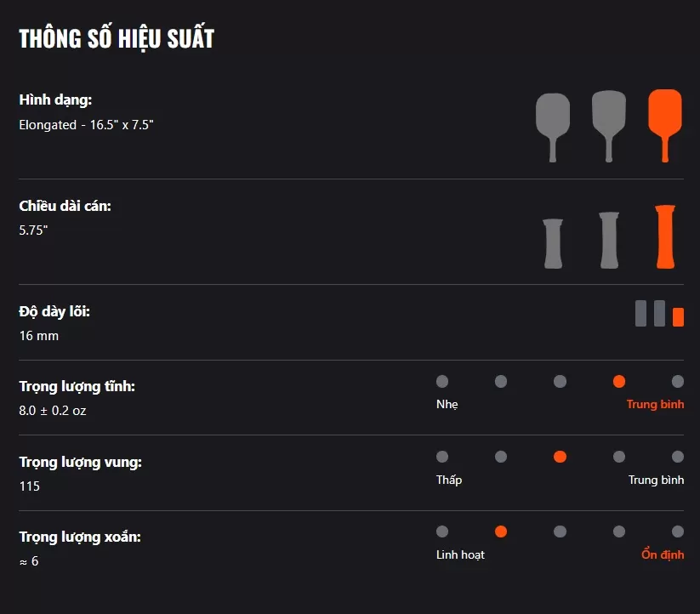Screen dimensions: 700x614
Task: Select orange dot on Trọng lượng tĩnh scale
Action: [x=618, y=382]
